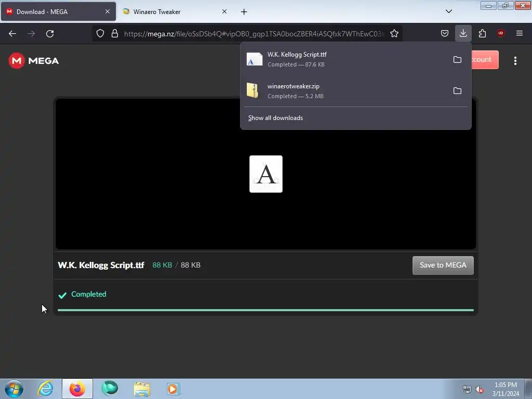Screen dimensions: 532x399
Task: Save page to Pocket icon
Action: coord(445,33)
